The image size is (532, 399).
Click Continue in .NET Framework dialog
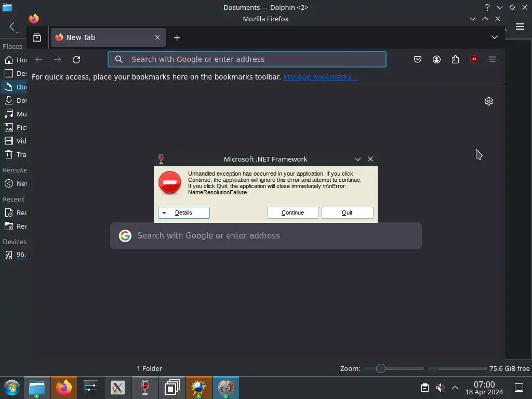[x=292, y=212]
